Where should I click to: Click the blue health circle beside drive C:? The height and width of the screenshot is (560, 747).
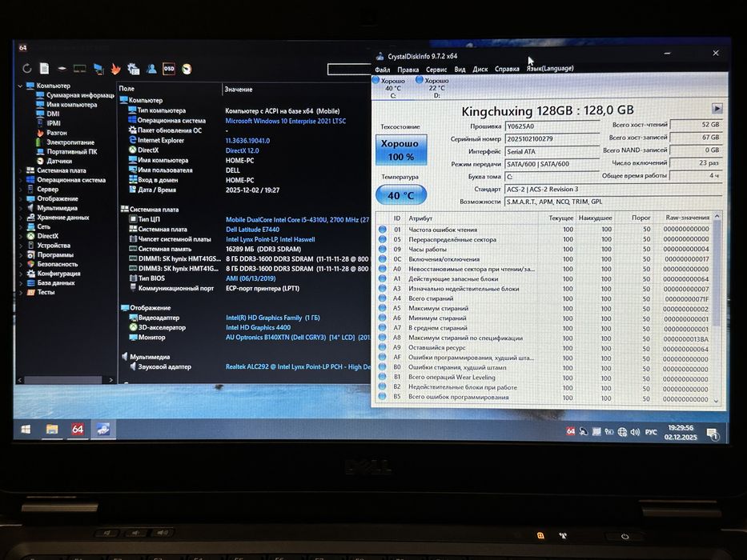click(376, 80)
